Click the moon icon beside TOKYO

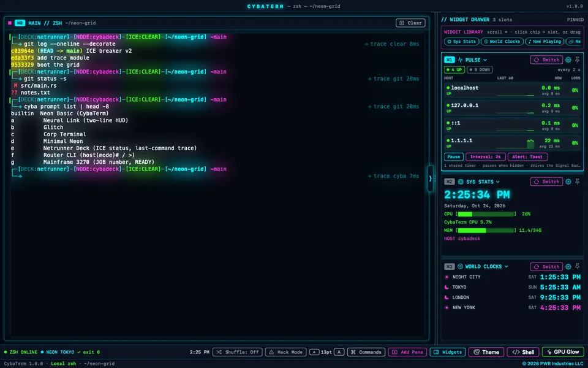(447, 287)
